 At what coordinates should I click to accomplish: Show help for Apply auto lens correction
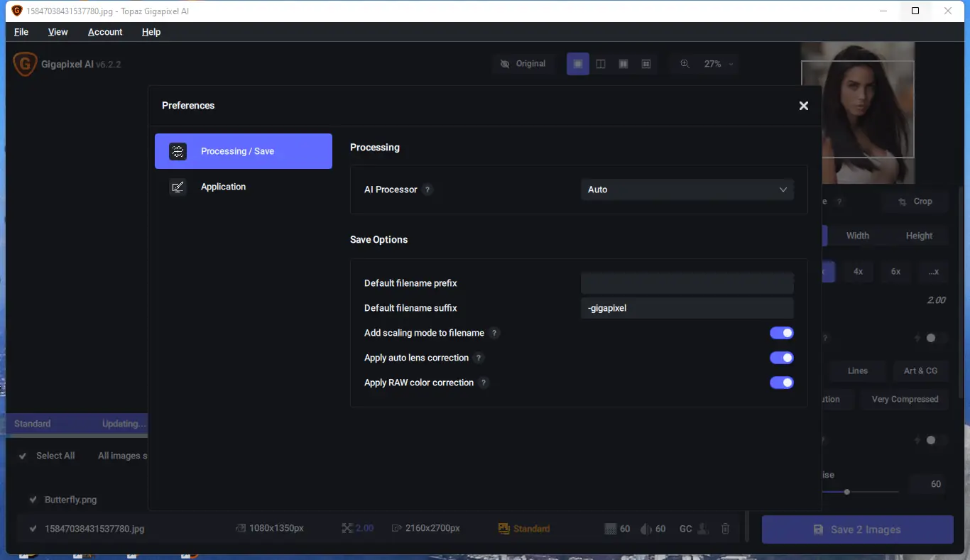point(479,358)
